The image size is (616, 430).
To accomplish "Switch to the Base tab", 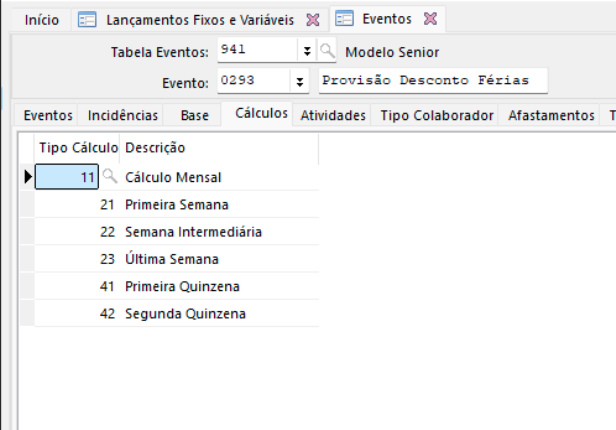I will point(195,116).
